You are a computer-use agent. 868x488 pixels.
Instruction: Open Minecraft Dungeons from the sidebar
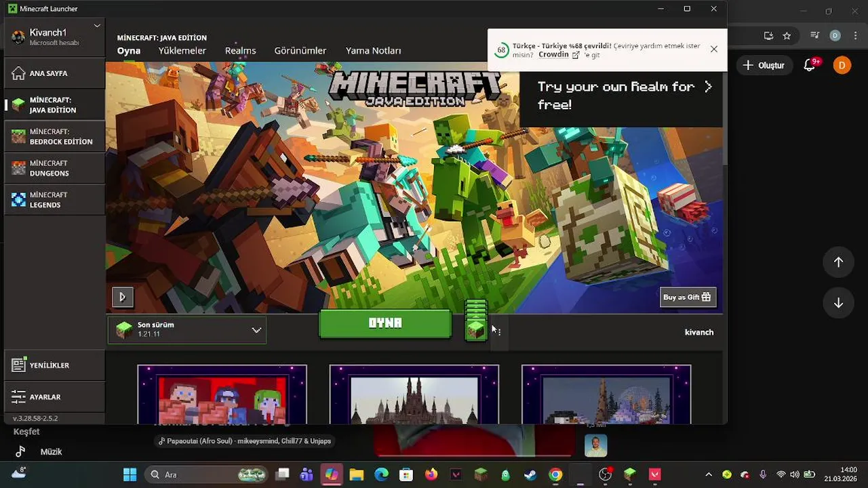click(x=54, y=168)
